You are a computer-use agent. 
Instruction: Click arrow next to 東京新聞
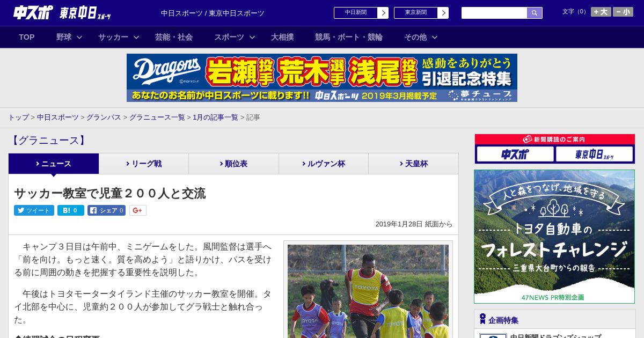[443, 13]
